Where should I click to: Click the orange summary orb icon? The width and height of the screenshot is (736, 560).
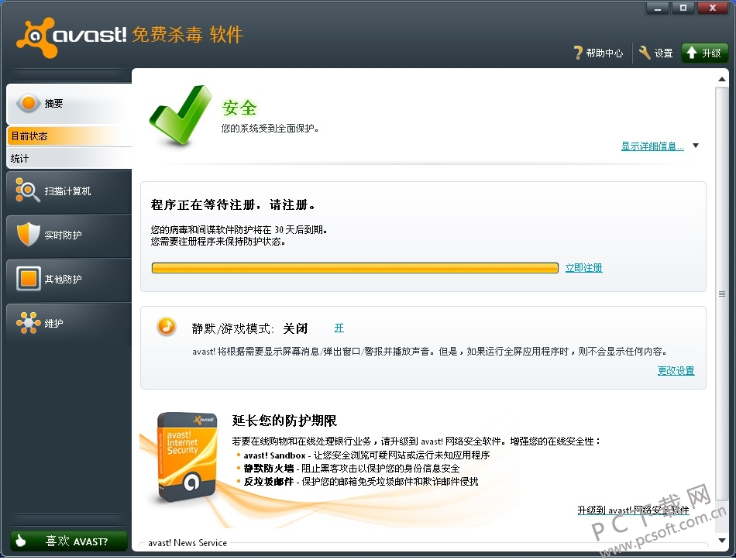coord(28,103)
